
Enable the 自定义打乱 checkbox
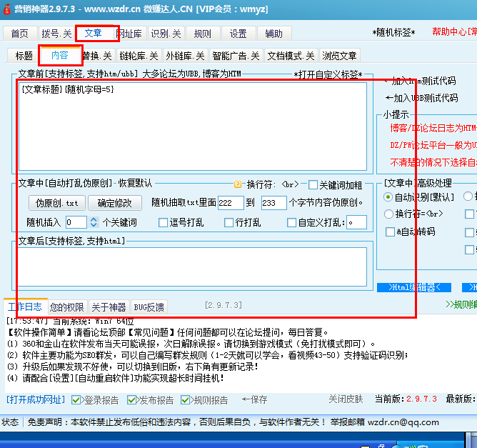(292, 223)
